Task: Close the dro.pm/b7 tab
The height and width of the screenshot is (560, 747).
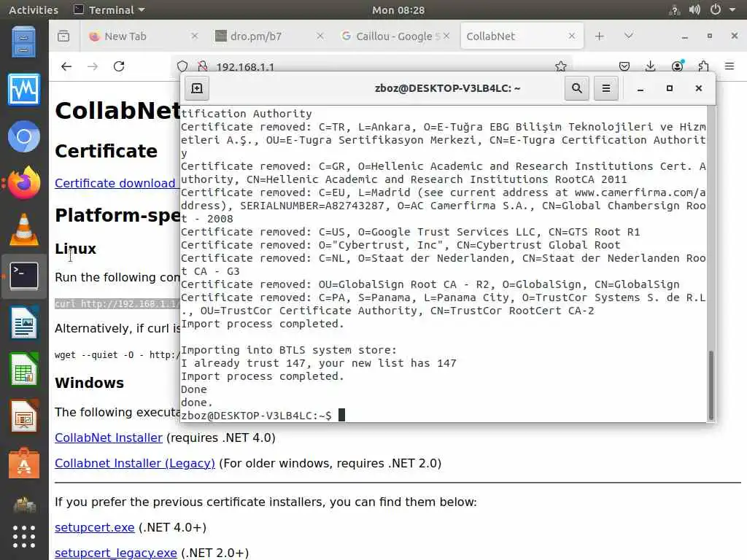Action: tap(320, 36)
